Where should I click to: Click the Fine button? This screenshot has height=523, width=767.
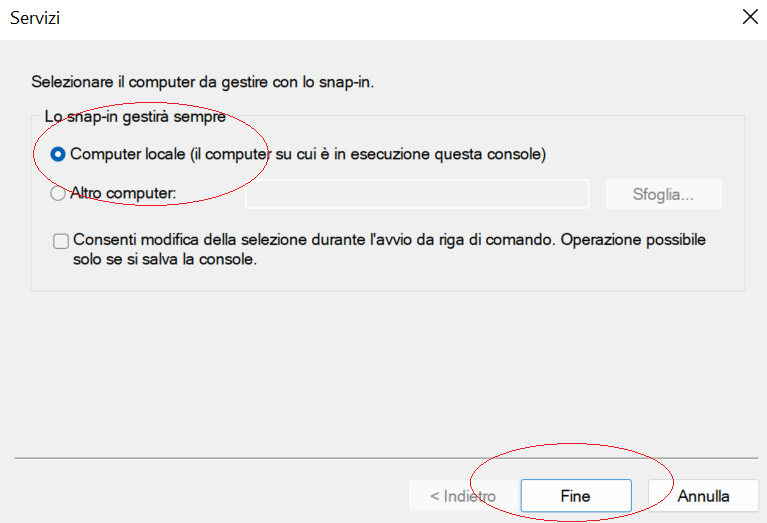[x=576, y=496]
